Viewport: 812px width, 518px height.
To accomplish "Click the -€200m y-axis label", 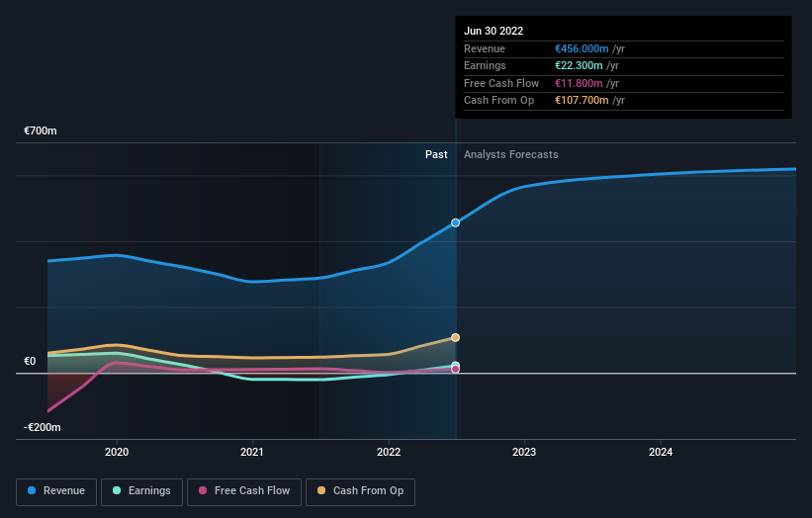I will 43,427.
